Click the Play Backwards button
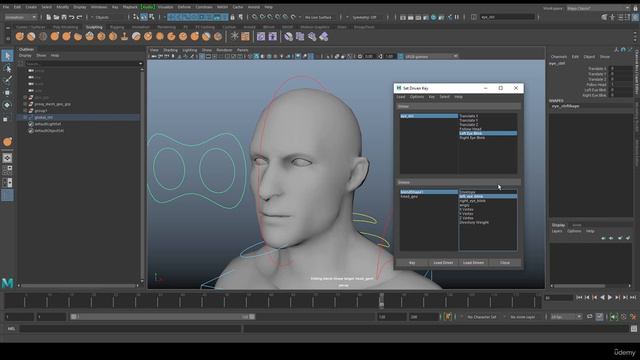The height and width of the screenshot is (360, 640). [602, 298]
